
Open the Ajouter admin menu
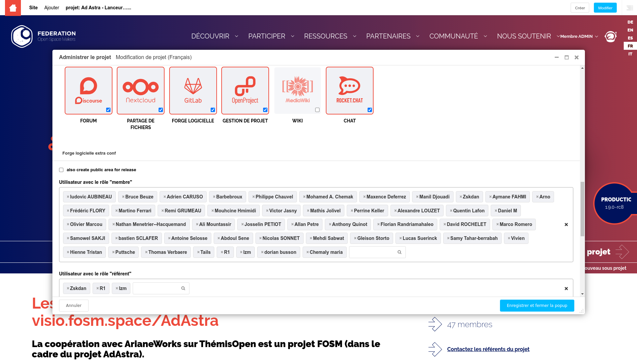click(x=52, y=8)
